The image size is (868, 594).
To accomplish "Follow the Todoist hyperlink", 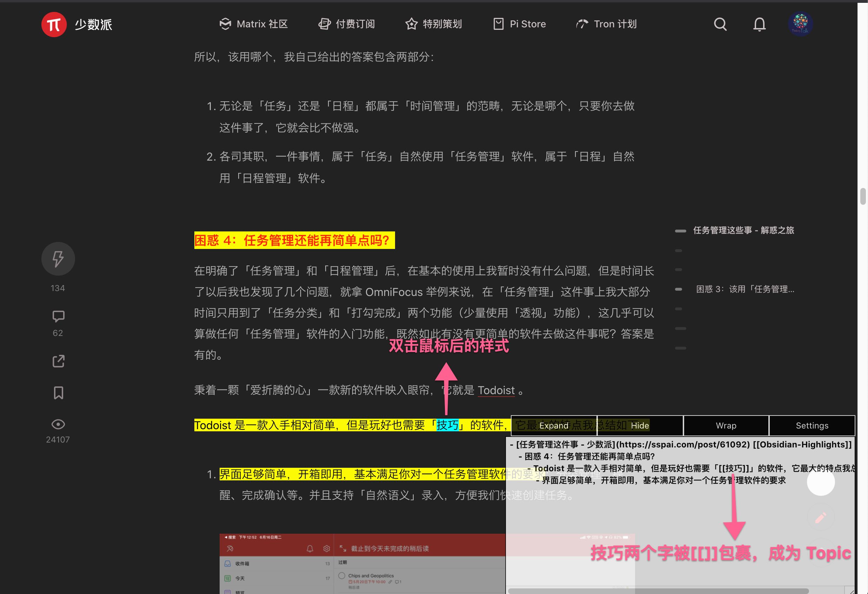I will coord(496,390).
